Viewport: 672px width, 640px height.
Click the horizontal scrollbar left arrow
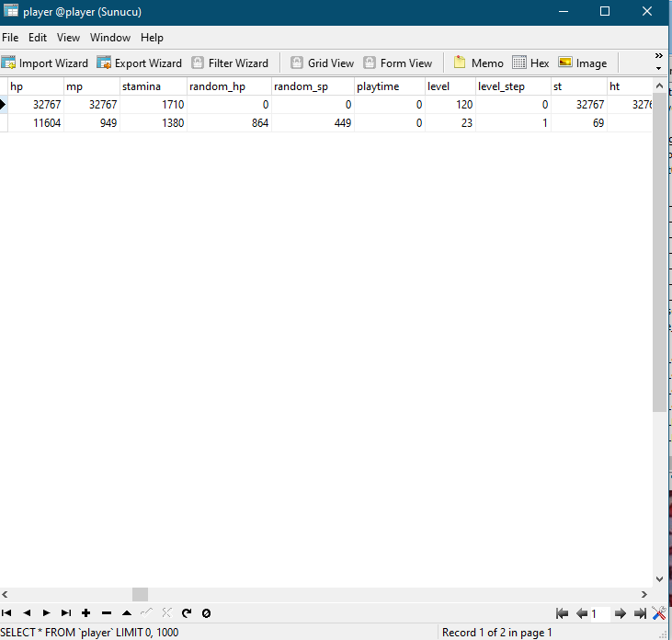6,595
